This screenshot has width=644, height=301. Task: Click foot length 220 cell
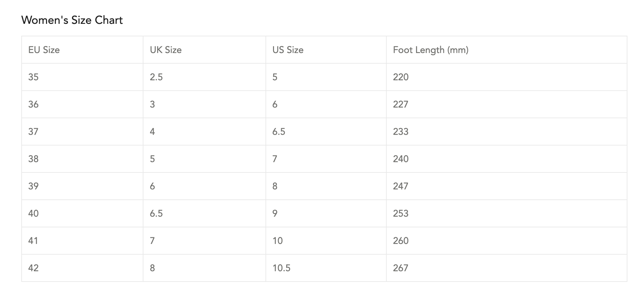click(401, 77)
